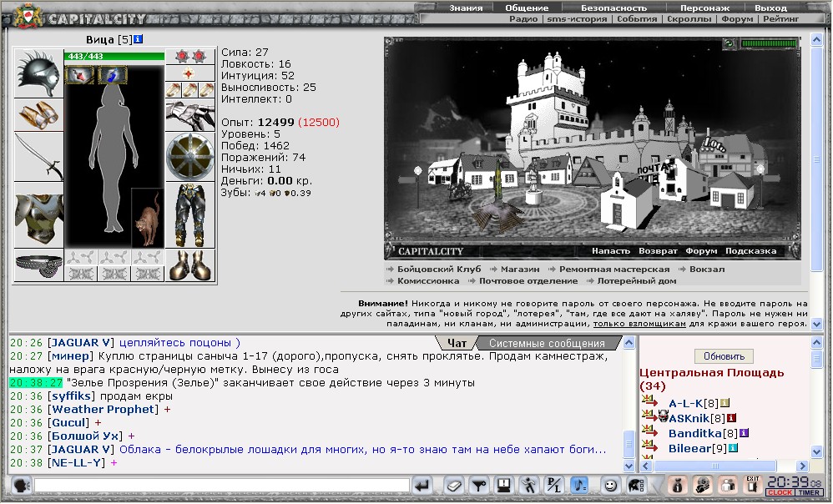Open info icon next to ASKnik

click(x=731, y=418)
